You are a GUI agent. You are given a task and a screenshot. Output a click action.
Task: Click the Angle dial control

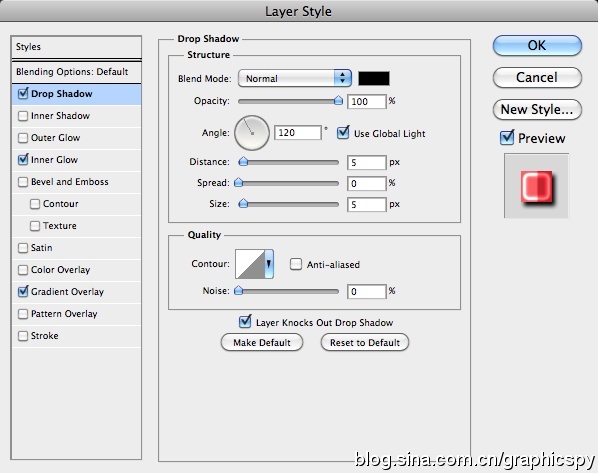(x=252, y=133)
